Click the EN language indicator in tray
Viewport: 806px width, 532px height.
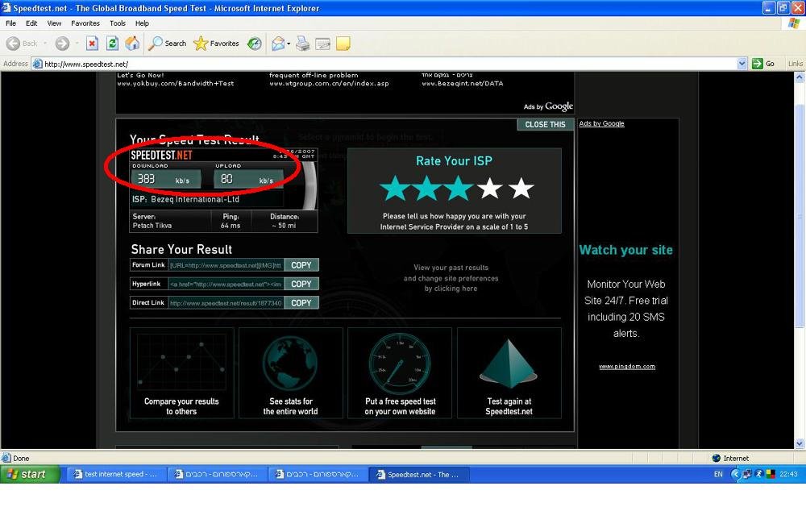[x=718, y=475]
